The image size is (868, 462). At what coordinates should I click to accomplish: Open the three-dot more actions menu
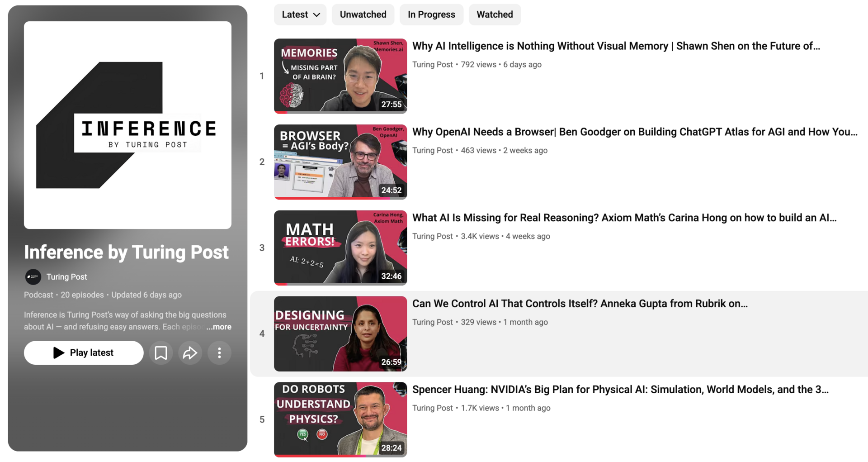219,352
